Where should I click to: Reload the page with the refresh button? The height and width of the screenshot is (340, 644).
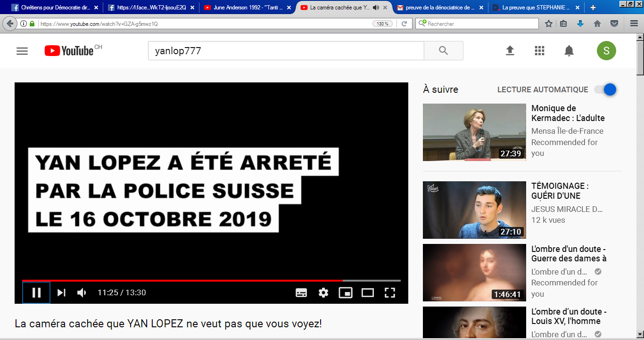coord(404,24)
